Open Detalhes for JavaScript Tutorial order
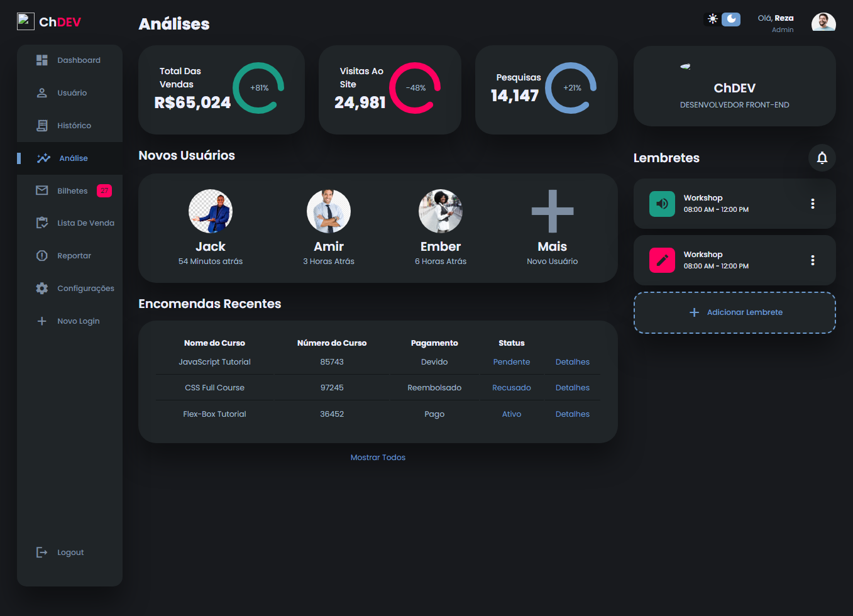Image resolution: width=853 pixels, height=616 pixels. [x=572, y=362]
